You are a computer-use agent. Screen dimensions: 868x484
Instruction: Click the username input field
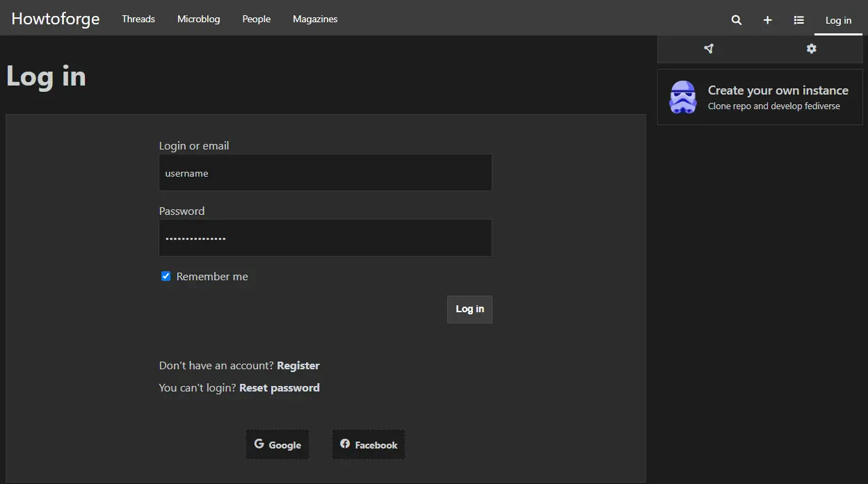[325, 172]
